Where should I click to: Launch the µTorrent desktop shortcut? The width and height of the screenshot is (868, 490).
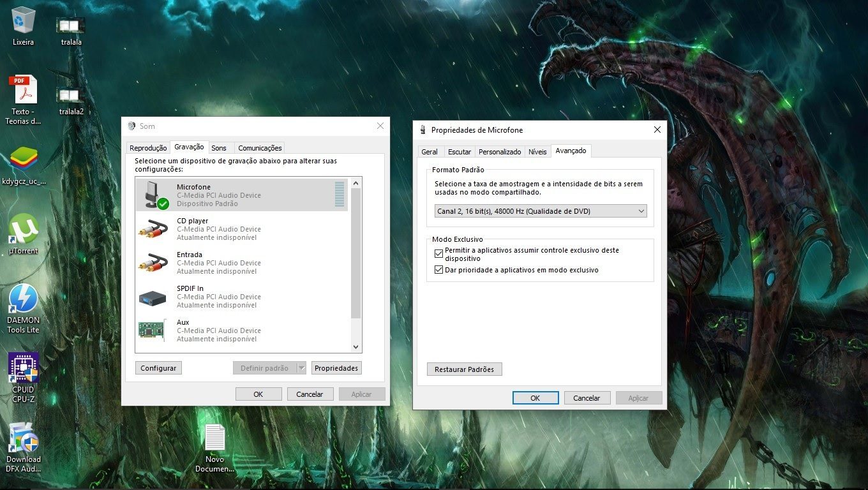point(24,234)
